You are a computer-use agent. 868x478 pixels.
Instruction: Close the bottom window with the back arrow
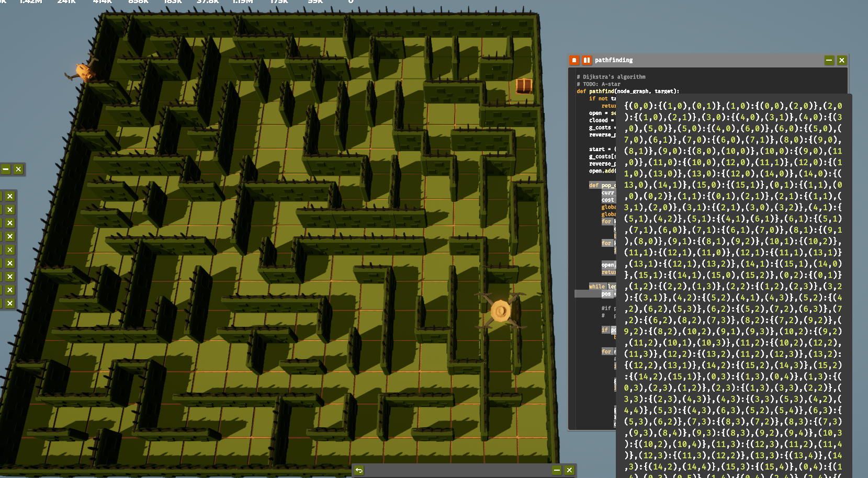569,470
